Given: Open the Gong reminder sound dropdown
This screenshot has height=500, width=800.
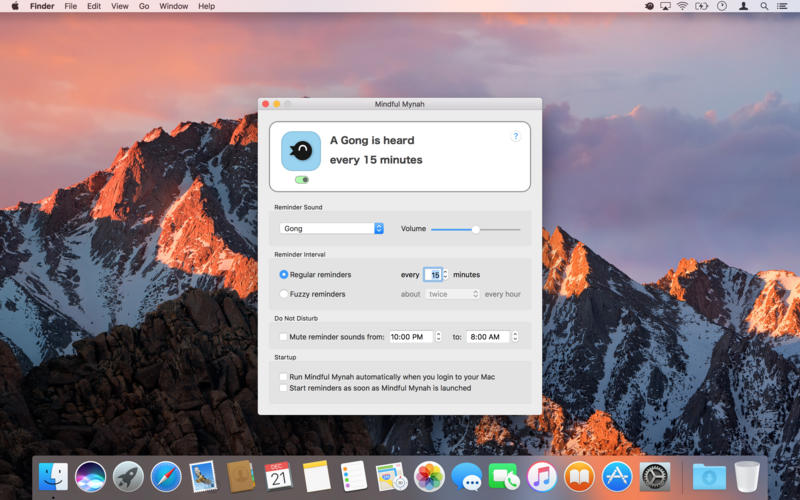Looking at the screenshot, I should tap(331, 229).
